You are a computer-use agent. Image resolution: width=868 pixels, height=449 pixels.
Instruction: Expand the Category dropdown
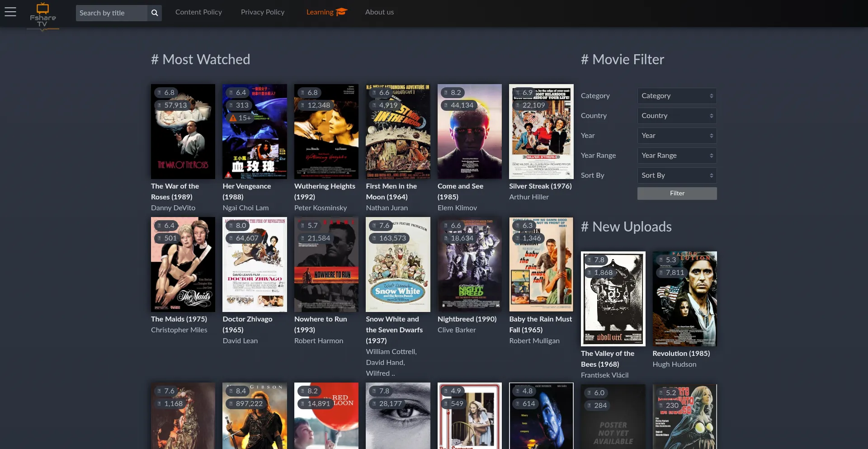(676, 96)
